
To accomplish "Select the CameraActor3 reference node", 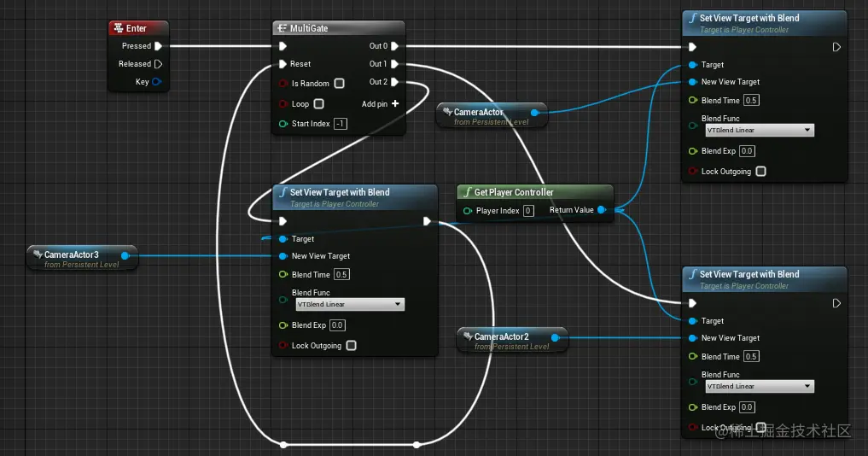I will pyautogui.click(x=82, y=258).
